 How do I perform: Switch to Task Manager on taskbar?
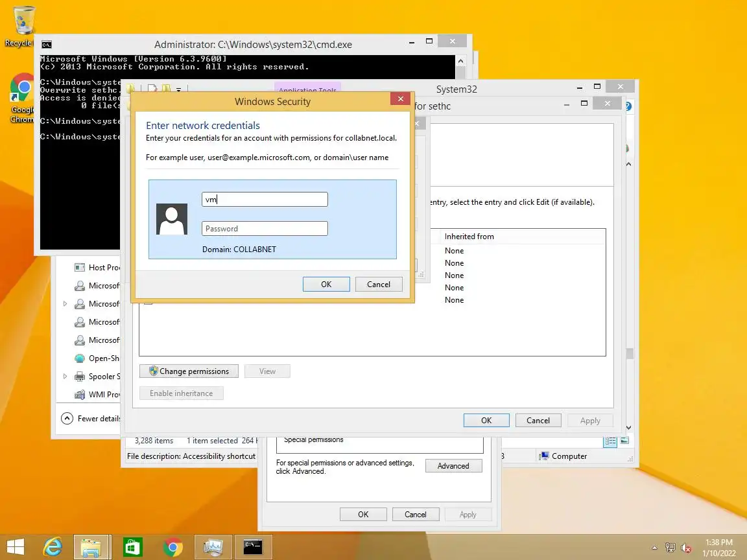point(213,546)
